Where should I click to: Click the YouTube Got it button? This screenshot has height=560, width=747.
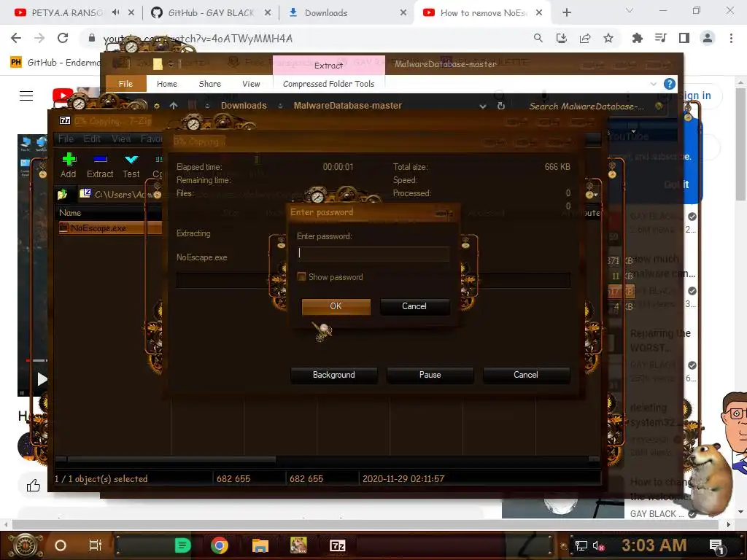click(x=676, y=184)
